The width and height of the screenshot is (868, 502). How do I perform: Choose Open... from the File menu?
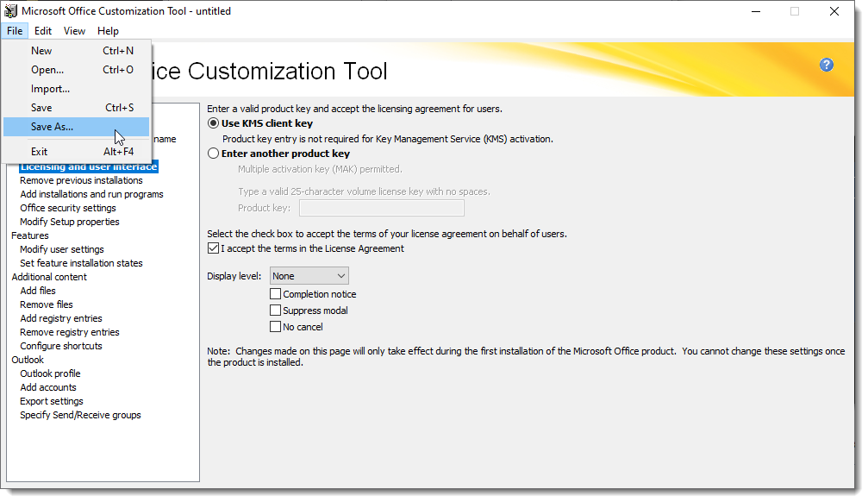click(x=77, y=70)
